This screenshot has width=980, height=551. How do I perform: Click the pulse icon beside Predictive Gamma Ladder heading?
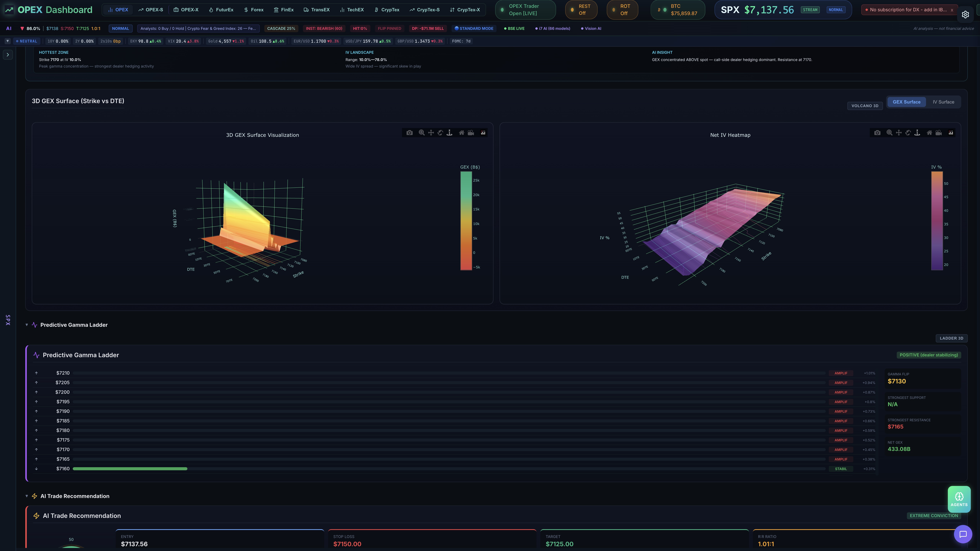tap(36, 355)
